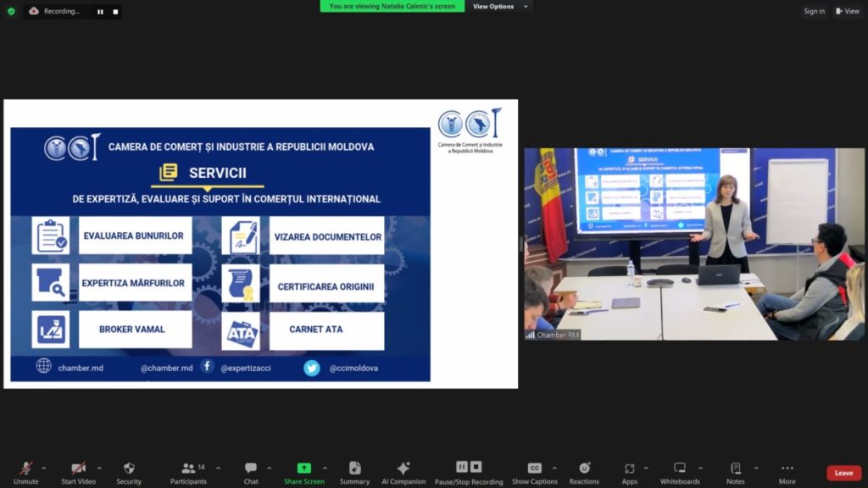Stop recording in the bottom toolbar

pos(476,467)
